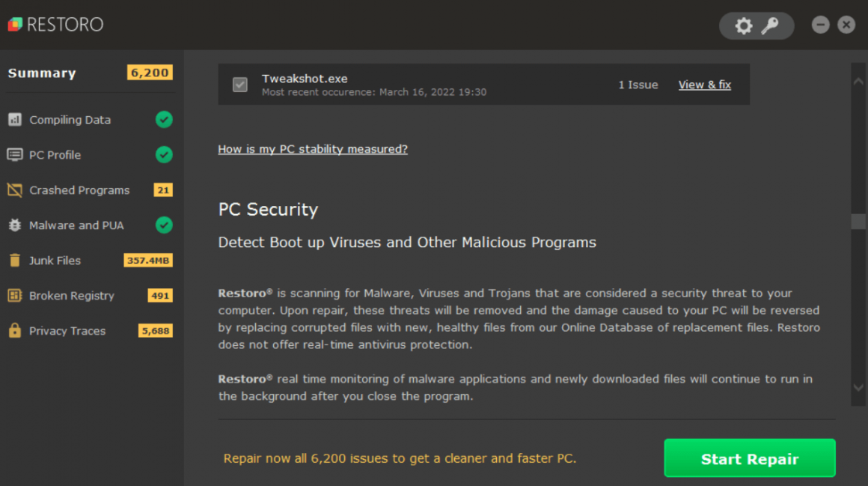Open 'How is my PC stability measured?' link
This screenshot has height=486, width=868.
pyautogui.click(x=313, y=149)
